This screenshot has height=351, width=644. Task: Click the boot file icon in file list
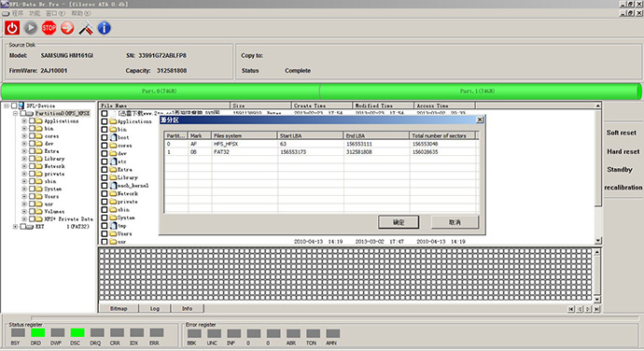[x=113, y=137]
